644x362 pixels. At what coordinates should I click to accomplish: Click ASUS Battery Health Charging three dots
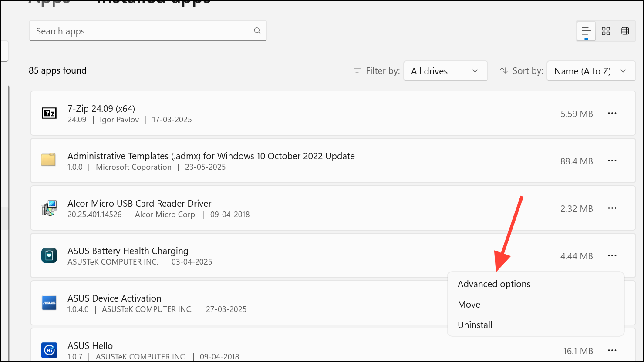[x=612, y=255]
